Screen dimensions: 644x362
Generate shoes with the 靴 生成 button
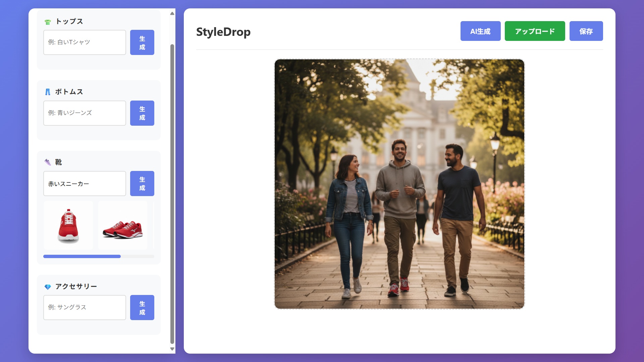pos(142,183)
